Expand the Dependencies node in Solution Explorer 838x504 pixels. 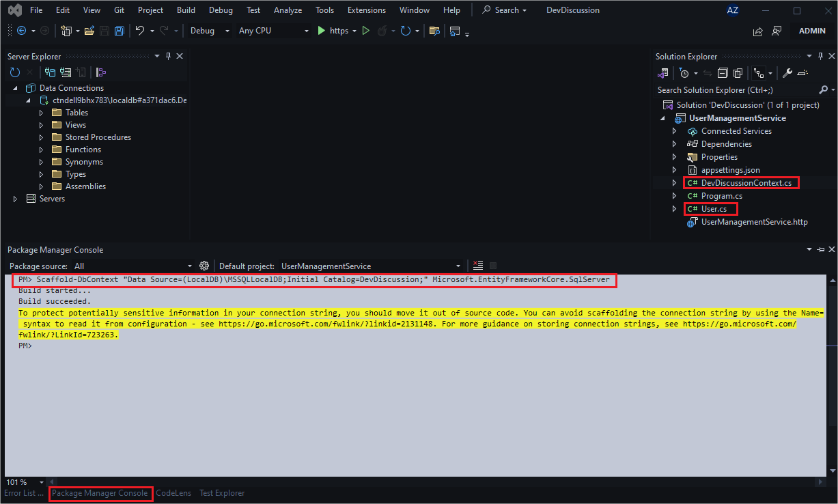675,144
